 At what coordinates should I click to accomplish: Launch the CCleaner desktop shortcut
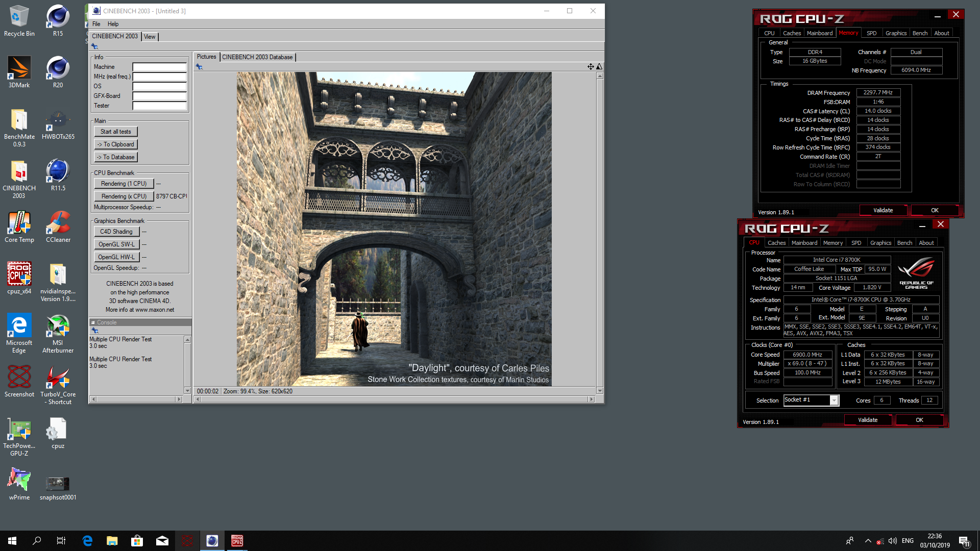coord(58,227)
